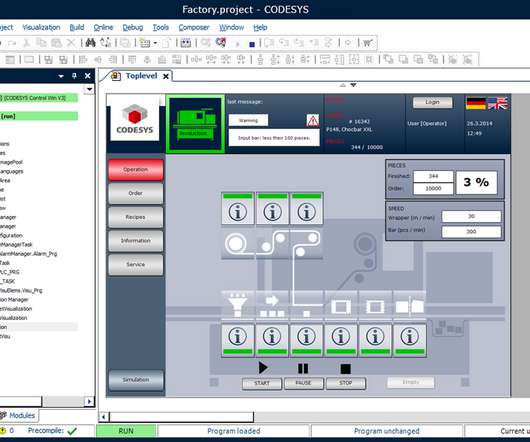Click the Order navigation button
530x442 pixels.
(x=136, y=193)
